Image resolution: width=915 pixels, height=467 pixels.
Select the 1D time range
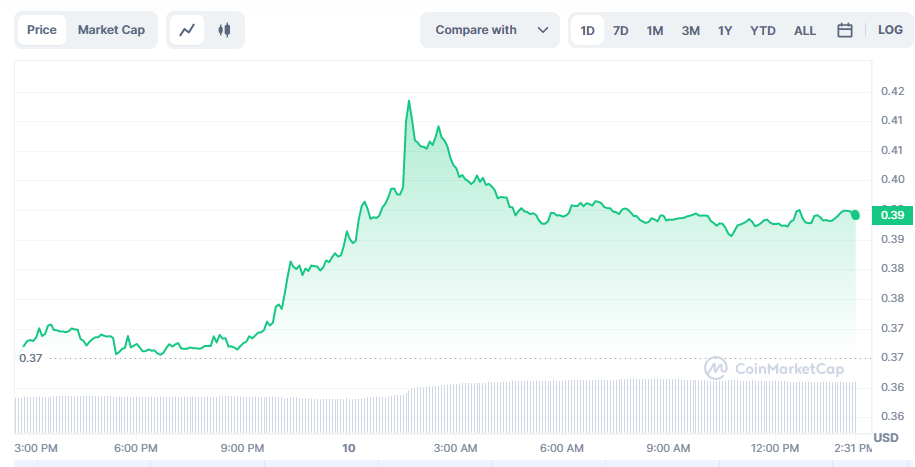[588, 30]
